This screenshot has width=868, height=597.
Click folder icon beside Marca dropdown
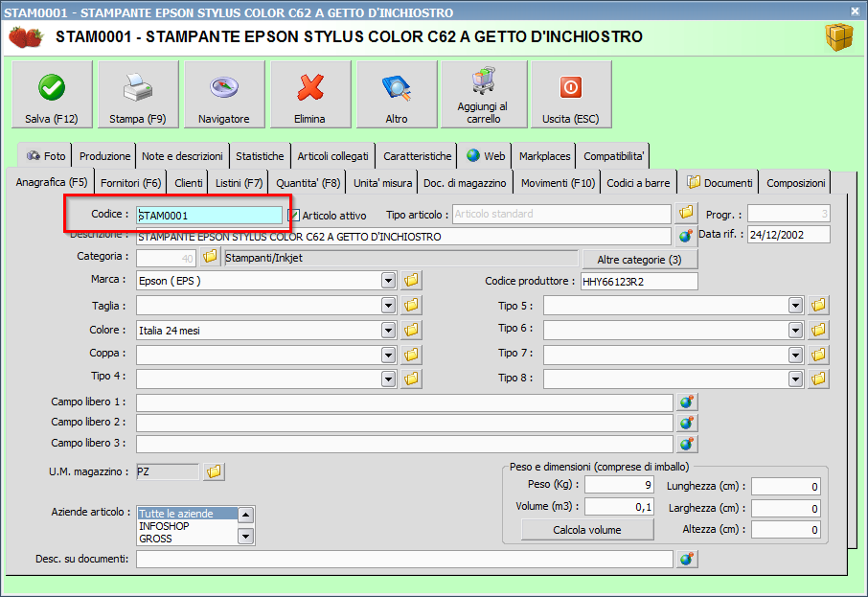point(411,280)
